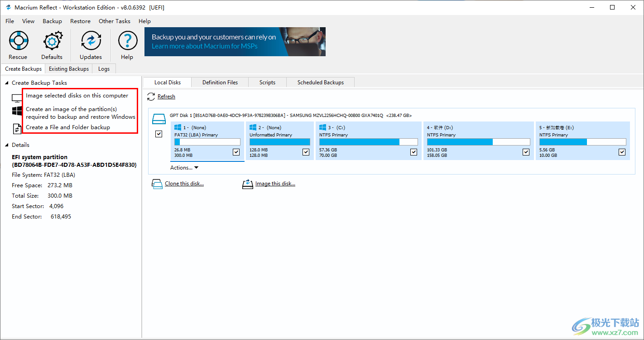Click Learn more about Macrium for MSPs

click(x=205, y=46)
